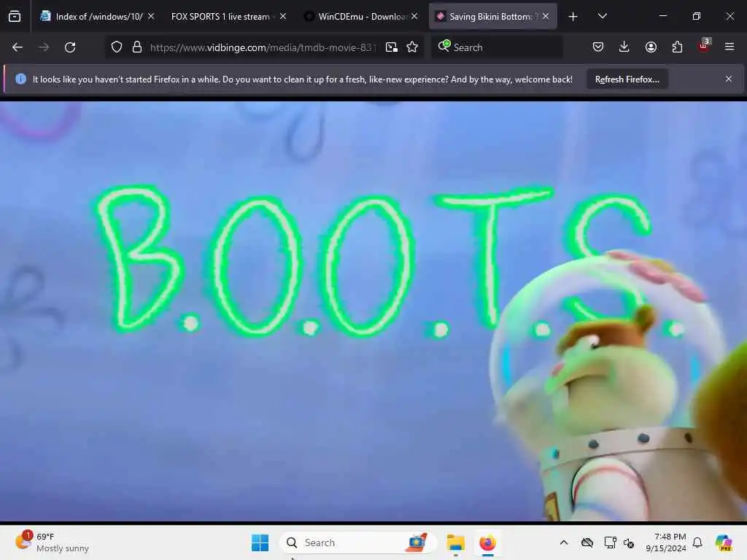
Task: Show hidden system tray icons chevron
Action: (564, 542)
